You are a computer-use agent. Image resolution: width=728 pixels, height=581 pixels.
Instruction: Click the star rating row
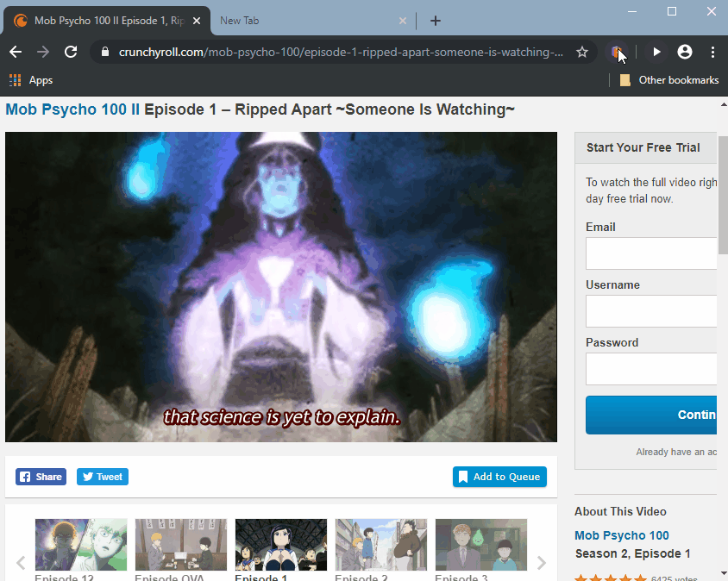(611, 578)
